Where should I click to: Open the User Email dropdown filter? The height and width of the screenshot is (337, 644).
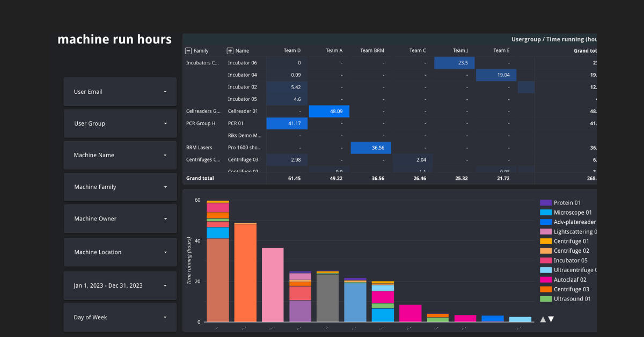pos(120,92)
